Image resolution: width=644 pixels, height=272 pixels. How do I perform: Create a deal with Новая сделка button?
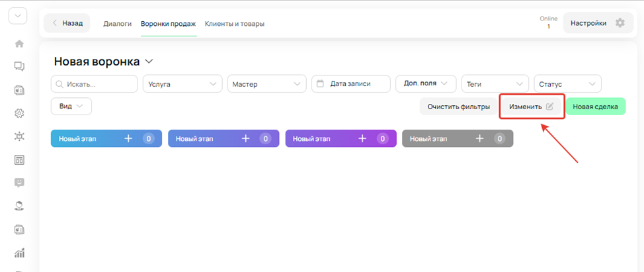click(596, 107)
